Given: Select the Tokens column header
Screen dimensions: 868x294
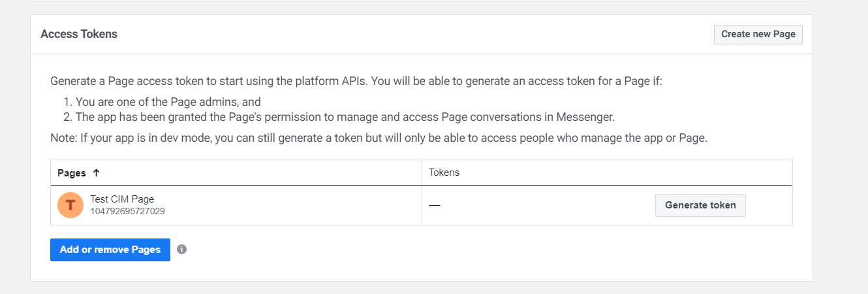Looking at the screenshot, I should click(444, 172).
